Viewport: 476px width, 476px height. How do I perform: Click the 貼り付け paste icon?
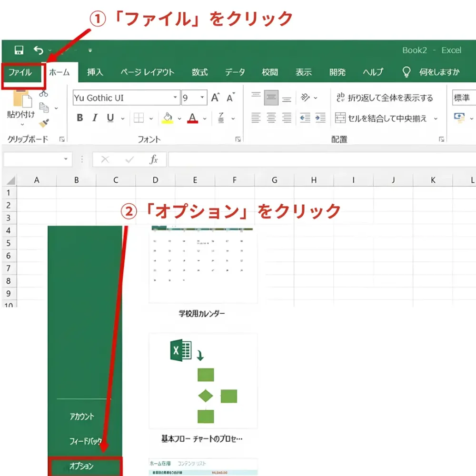click(x=23, y=99)
